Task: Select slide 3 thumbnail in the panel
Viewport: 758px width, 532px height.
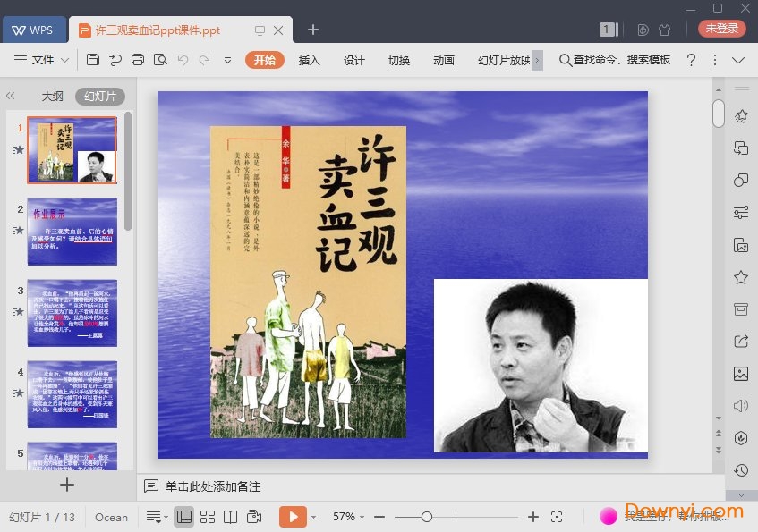Action: [x=72, y=313]
